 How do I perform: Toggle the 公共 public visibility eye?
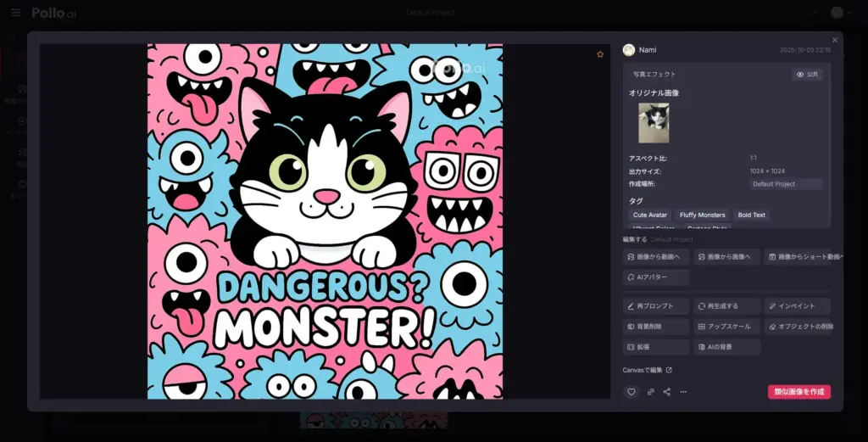coord(808,75)
